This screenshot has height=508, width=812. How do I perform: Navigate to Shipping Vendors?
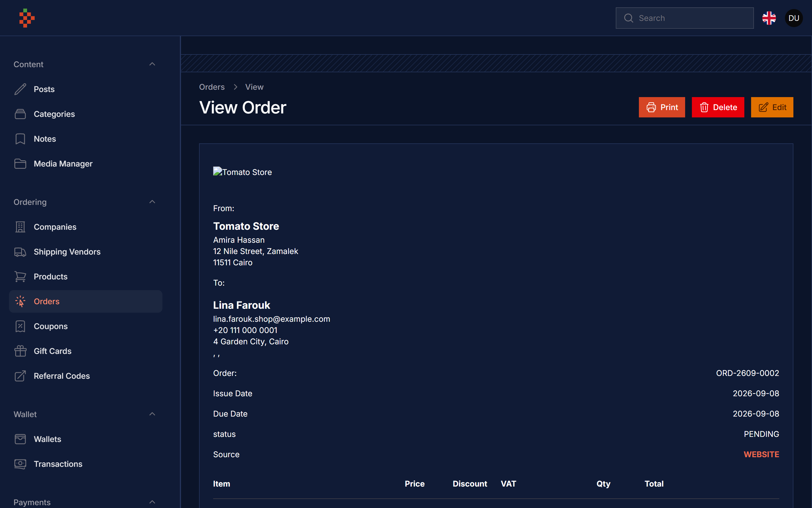coord(85,252)
